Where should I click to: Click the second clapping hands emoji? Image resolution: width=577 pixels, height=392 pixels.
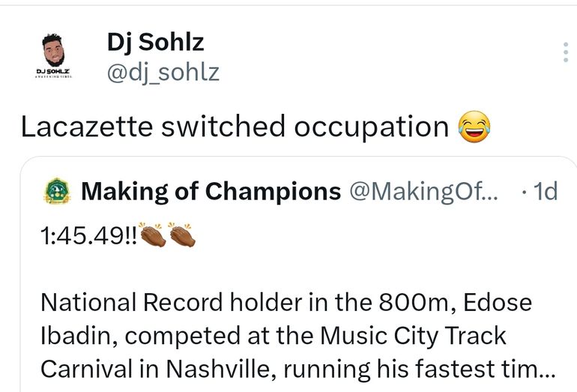[181, 235]
